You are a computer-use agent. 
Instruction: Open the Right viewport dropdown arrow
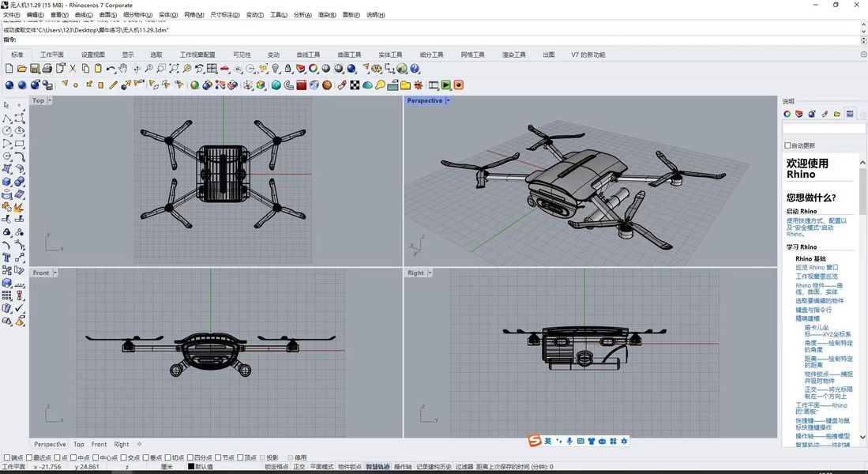coord(430,273)
